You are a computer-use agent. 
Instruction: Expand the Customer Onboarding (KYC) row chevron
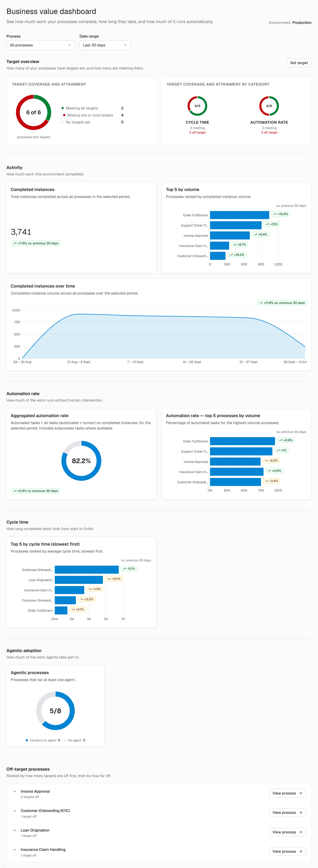(x=15, y=811)
